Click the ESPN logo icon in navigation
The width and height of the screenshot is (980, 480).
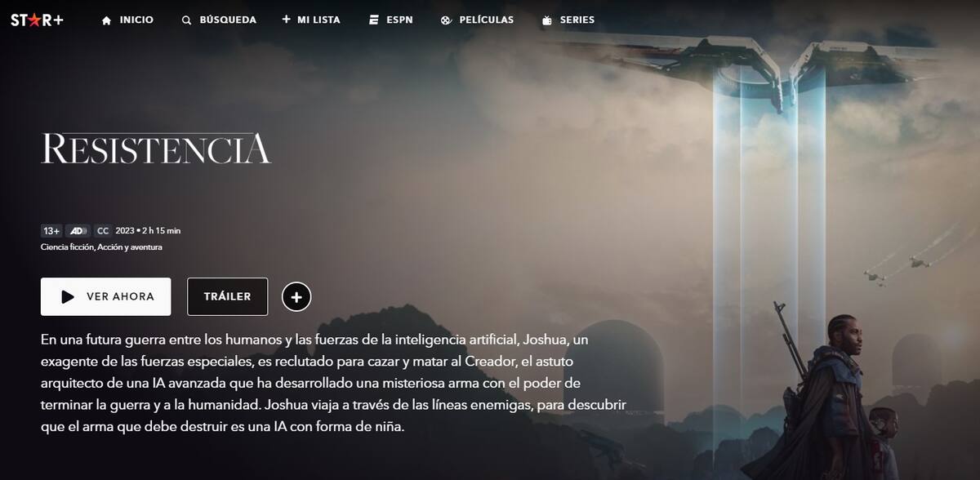click(373, 20)
